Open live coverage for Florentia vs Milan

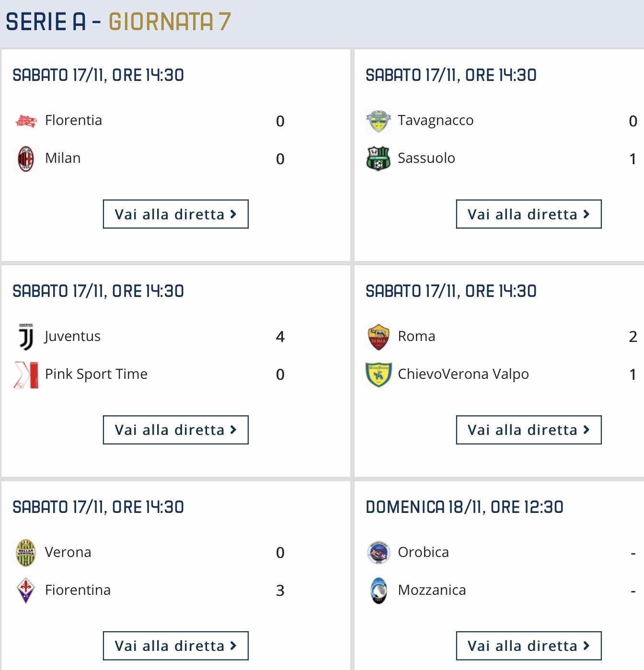pyautogui.click(x=176, y=214)
